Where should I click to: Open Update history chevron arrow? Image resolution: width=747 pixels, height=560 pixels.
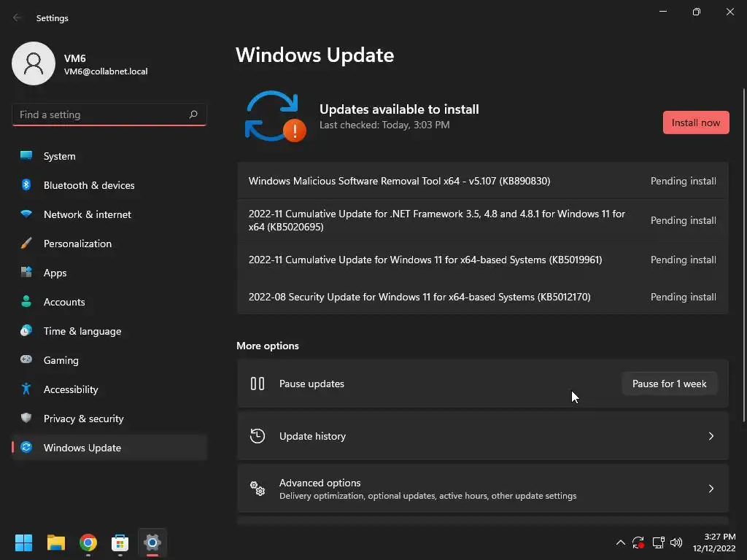[711, 436]
